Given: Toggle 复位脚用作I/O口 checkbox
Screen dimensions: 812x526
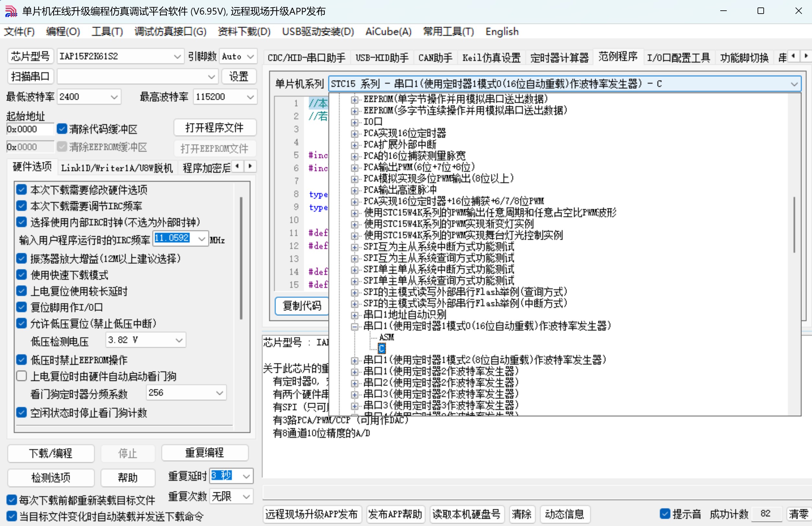Looking at the screenshot, I should tap(21, 307).
